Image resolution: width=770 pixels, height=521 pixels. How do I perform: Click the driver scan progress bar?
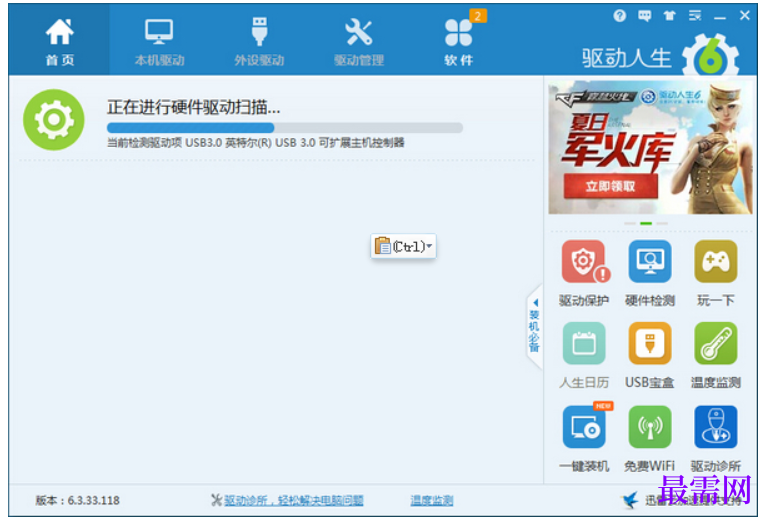285,128
